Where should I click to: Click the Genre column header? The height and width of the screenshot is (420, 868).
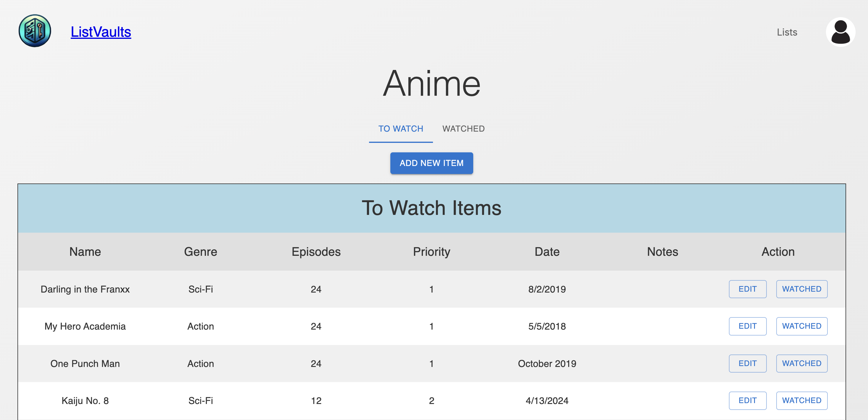coord(200,252)
